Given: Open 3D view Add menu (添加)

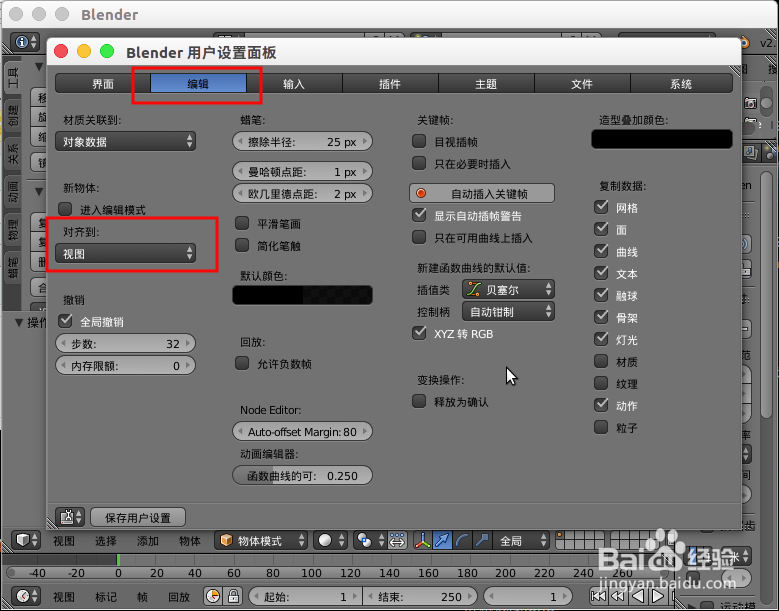Looking at the screenshot, I should (148, 540).
